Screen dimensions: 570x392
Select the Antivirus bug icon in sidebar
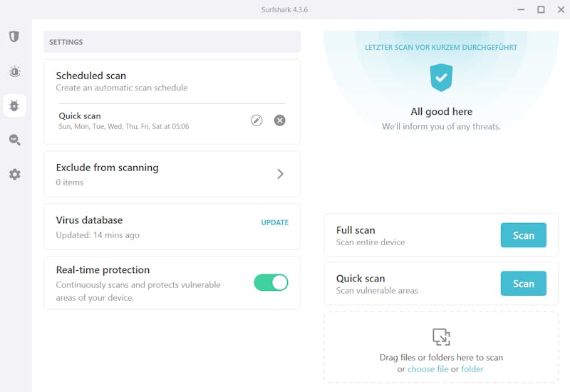click(14, 105)
